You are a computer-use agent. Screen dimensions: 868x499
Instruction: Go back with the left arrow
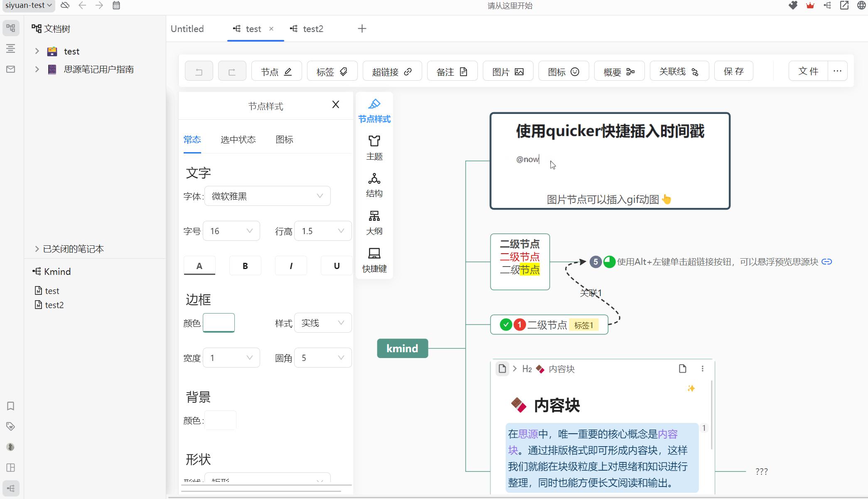point(82,5)
